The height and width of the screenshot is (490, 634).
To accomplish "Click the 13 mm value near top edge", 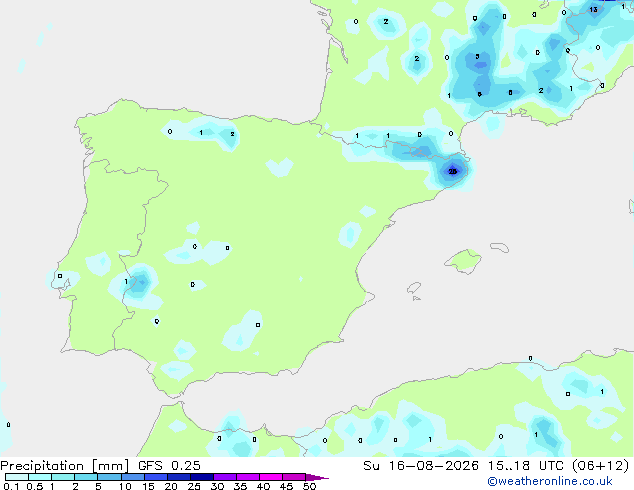I will pyautogui.click(x=593, y=9).
